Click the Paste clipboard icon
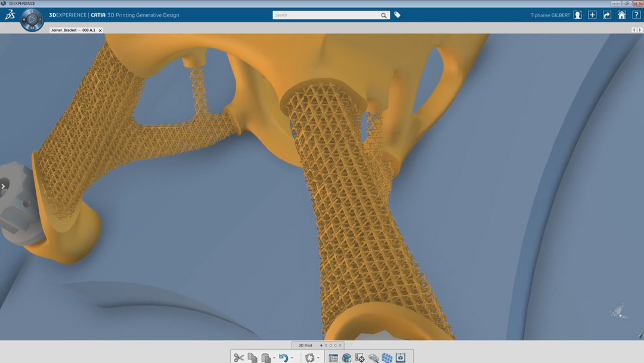This screenshot has width=644, height=363. (x=266, y=358)
